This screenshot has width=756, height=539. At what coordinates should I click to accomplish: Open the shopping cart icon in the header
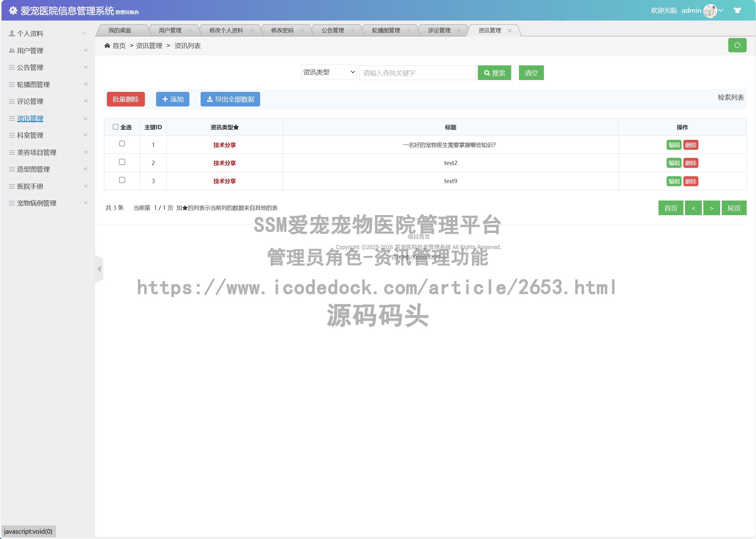tap(737, 10)
